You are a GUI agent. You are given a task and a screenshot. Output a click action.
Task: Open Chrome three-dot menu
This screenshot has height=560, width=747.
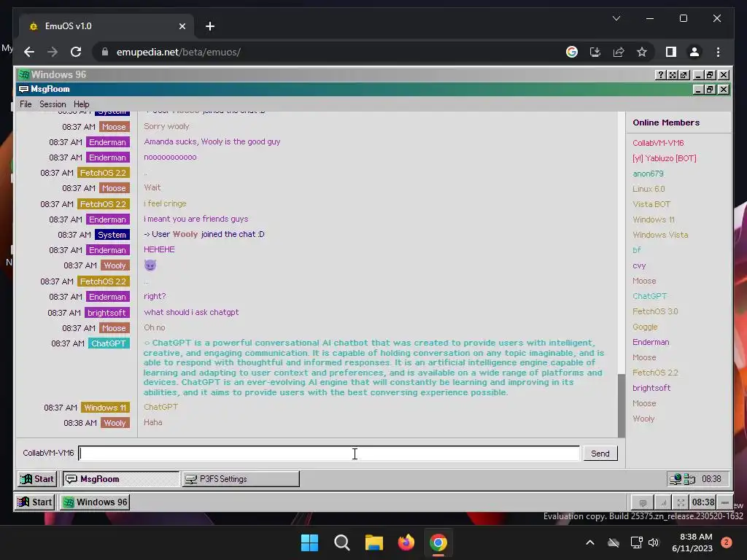coord(718,52)
